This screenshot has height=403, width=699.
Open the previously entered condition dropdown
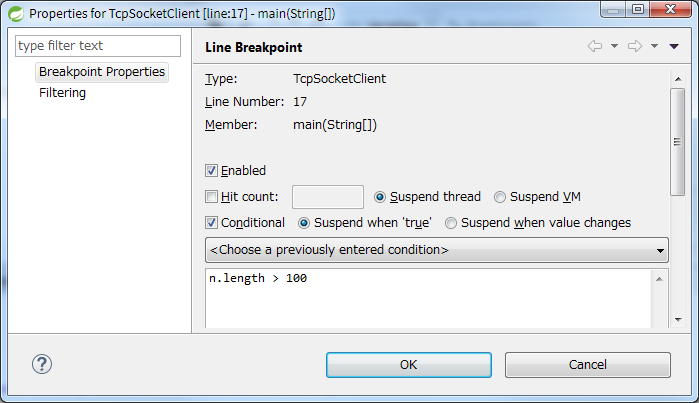[437, 250]
